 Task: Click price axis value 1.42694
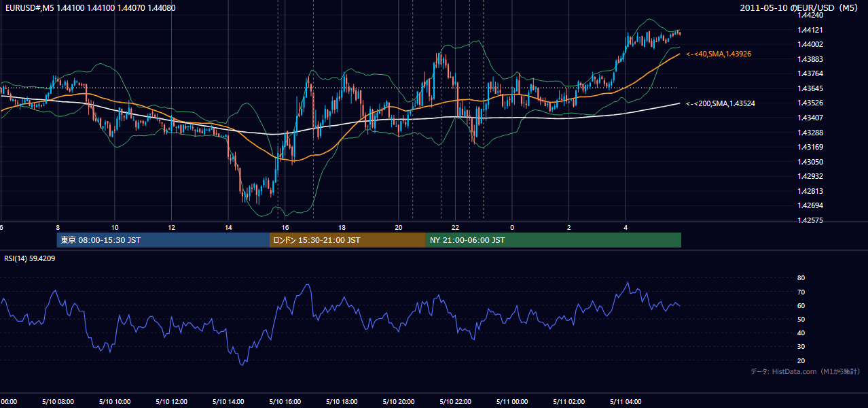810,205
